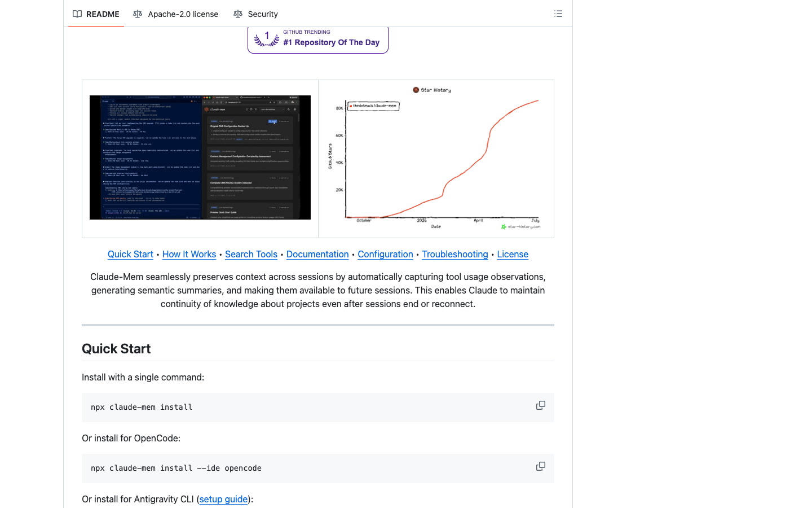The height and width of the screenshot is (508, 812).
Task: Copy the npx claude-mem install command
Action: [x=541, y=405]
